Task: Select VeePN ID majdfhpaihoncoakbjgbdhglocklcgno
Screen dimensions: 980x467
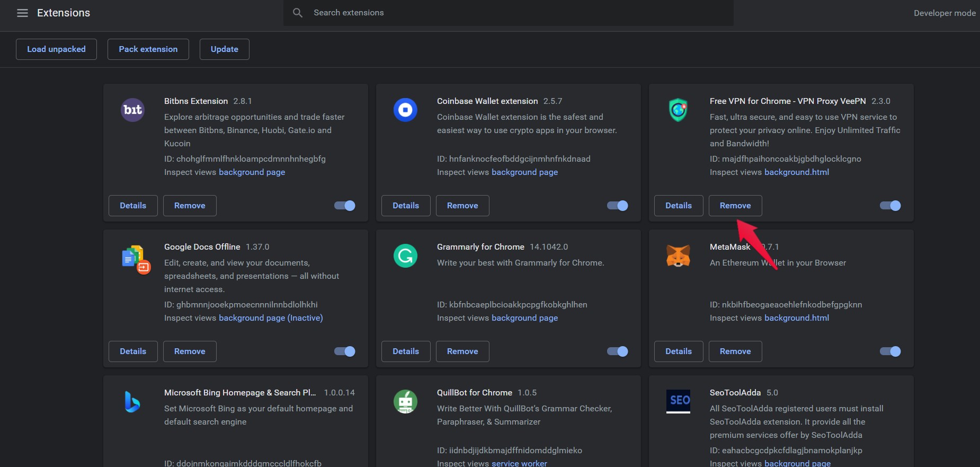Action: [791, 159]
